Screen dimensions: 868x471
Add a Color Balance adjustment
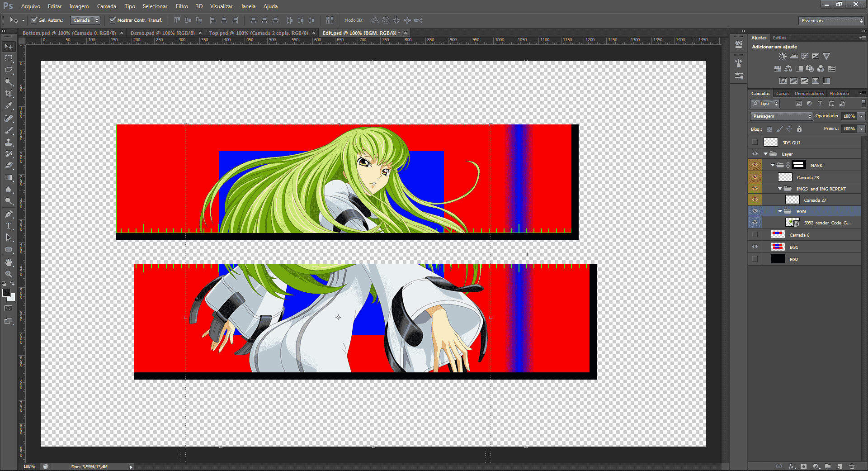click(x=788, y=69)
